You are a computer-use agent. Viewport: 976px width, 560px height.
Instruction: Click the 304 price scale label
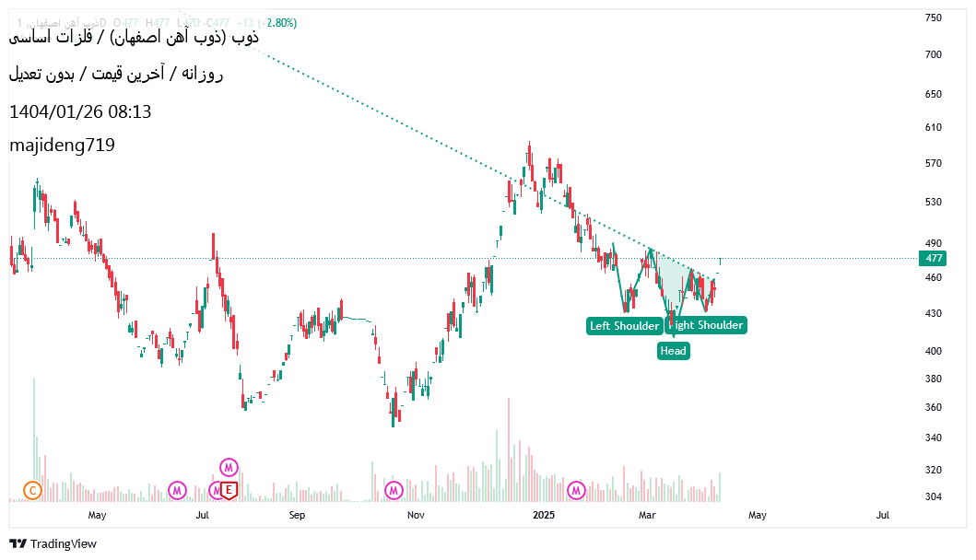pyautogui.click(x=933, y=497)
